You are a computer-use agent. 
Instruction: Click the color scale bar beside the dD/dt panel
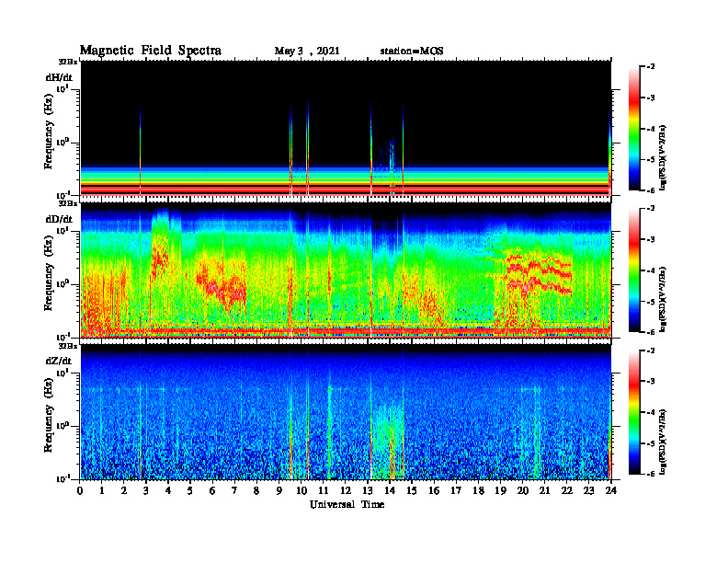tap(633, 270)
